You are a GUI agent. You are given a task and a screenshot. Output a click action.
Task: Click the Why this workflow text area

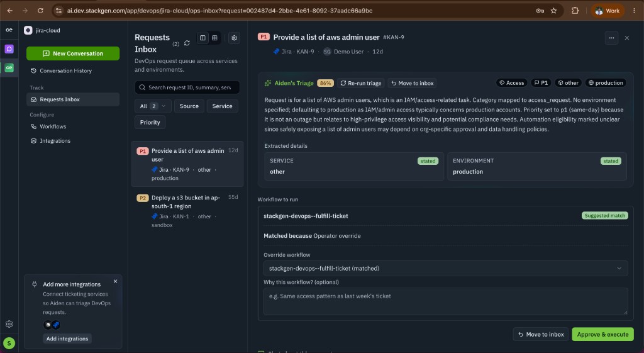tap(446, 301)
